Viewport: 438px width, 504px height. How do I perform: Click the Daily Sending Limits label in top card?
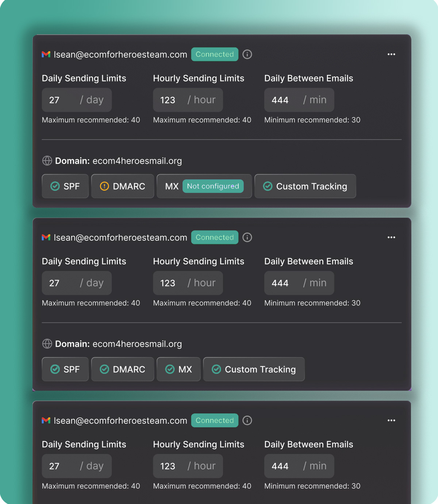click(84, 79)
